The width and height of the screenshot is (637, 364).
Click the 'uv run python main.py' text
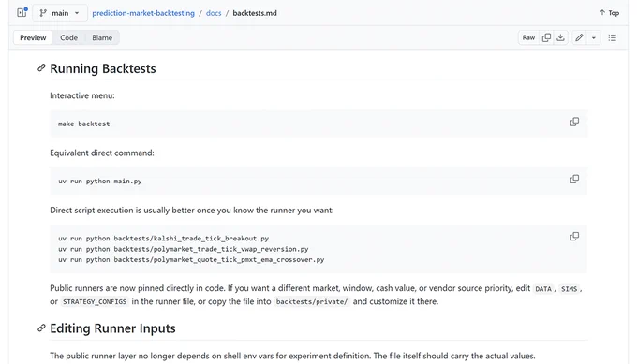[x=100, y=181]
